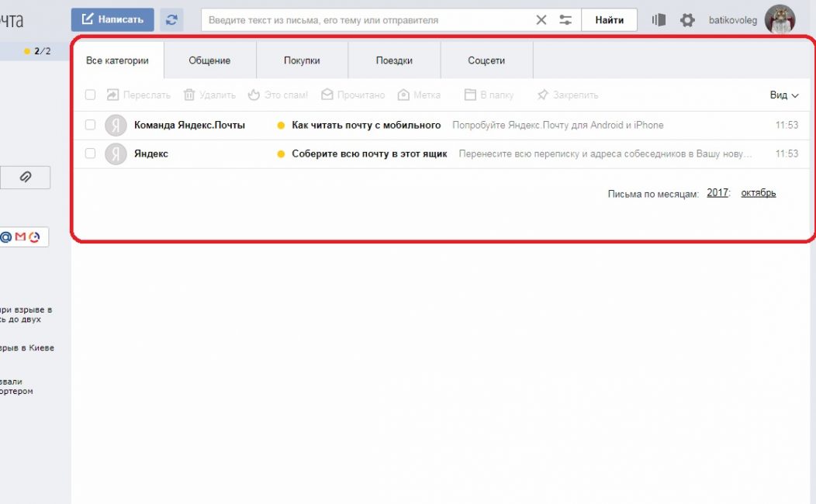Switch to the Все категории tab
The height and width of the screenshot is (504, 816).
coord(117,60)
